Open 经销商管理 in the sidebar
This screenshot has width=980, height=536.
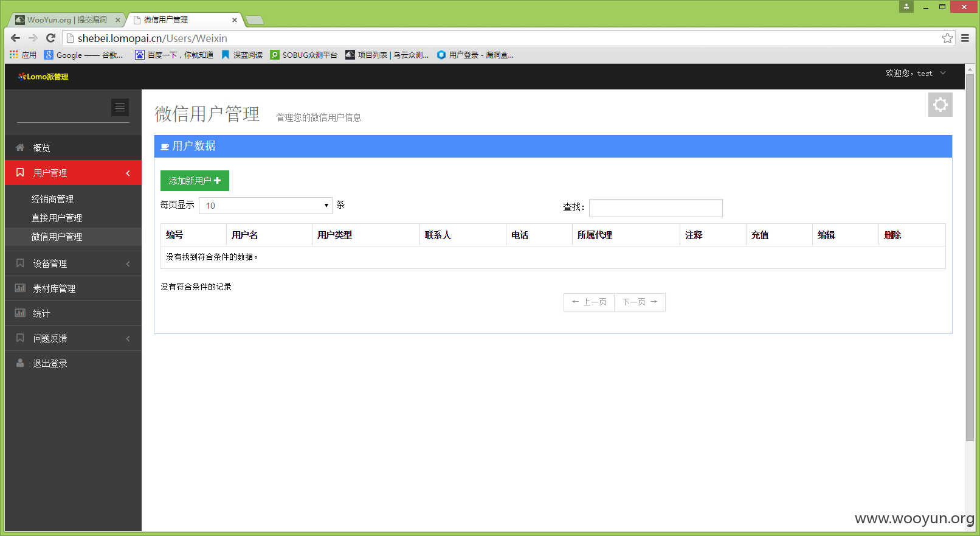click(x=52, y=199)
